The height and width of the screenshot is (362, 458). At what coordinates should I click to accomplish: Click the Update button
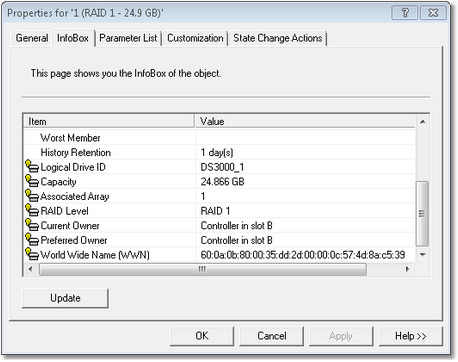click(65, 298)
